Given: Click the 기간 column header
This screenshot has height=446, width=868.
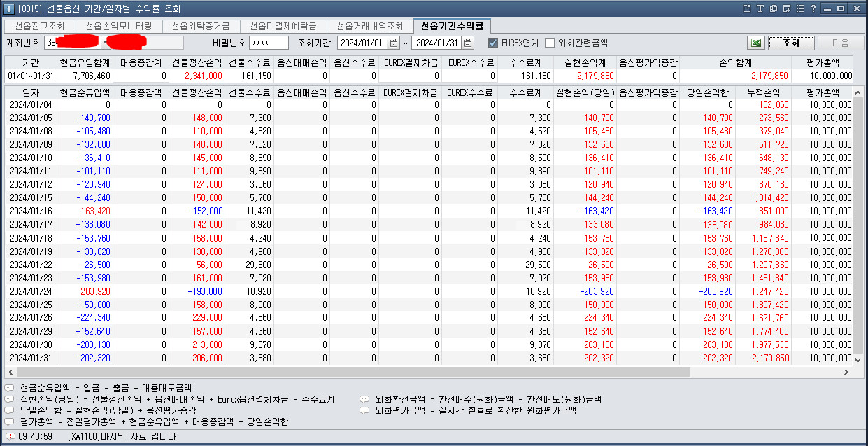Looking at the screenshot, I should (x=31, y=62).
